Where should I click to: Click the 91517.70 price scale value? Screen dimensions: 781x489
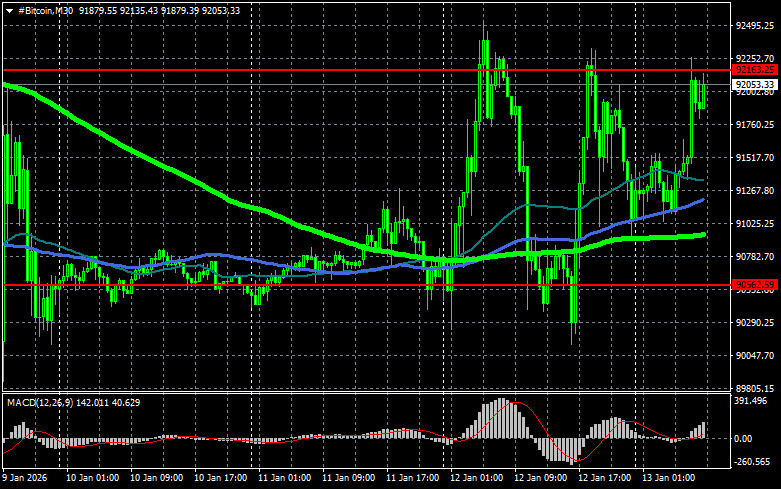[x=755, y=157]
